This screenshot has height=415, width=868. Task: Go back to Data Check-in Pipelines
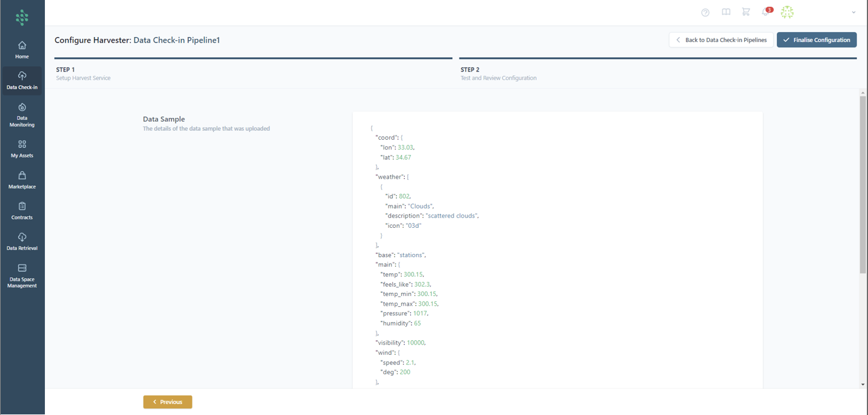click(721, 40)
